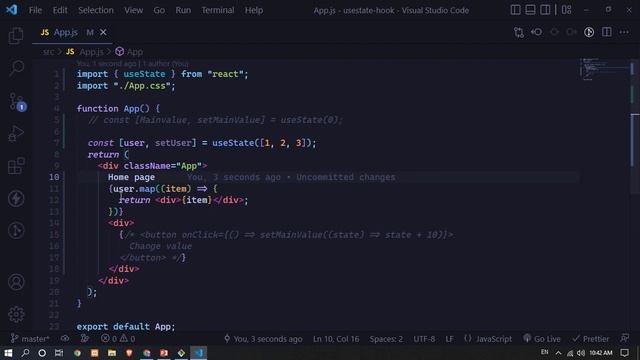Click the App.js breadcrumb segment
The height and width of the screenshot is (360, 640).
85,52
